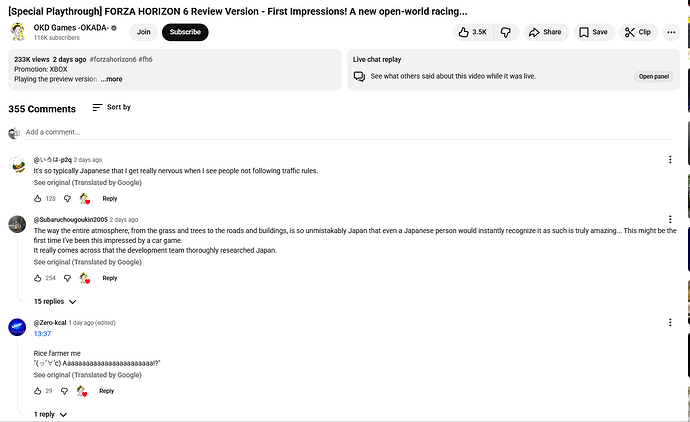Show more of the video description
This screenshot has width=690, height=422.
point(111,79)
